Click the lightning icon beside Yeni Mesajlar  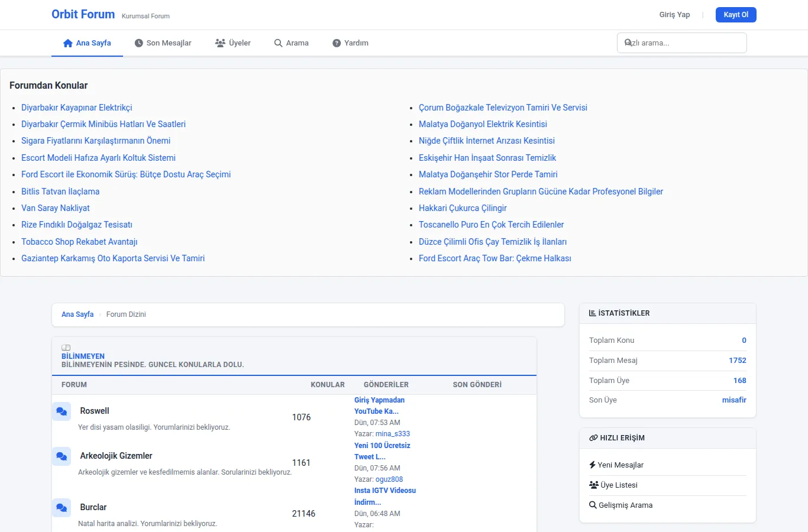click(x=592, y=465)
